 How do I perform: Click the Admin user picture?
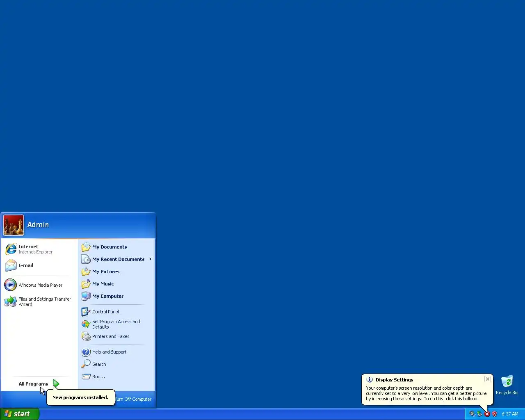coord(14,225)
